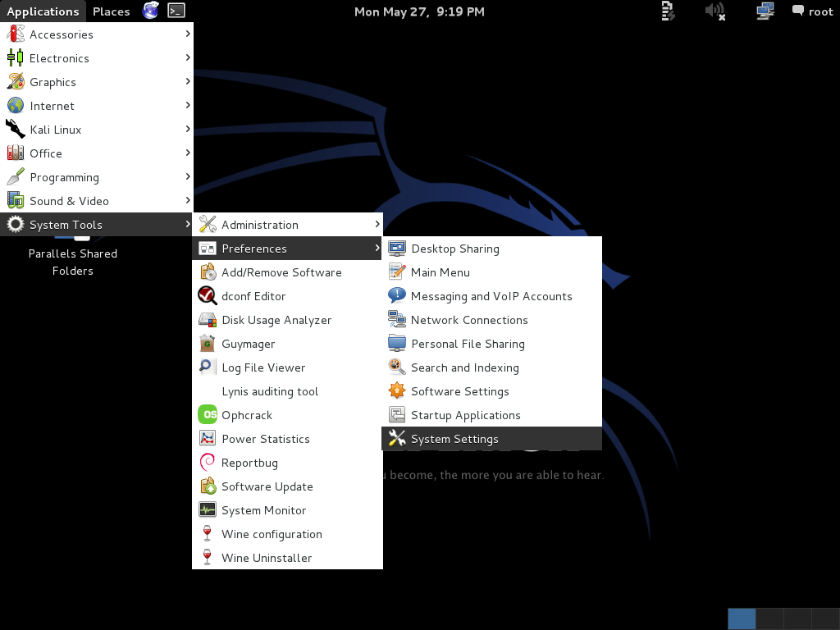The image size is (840, 630).
Task: Click the System Monitor icon
Action: [208, 510]
